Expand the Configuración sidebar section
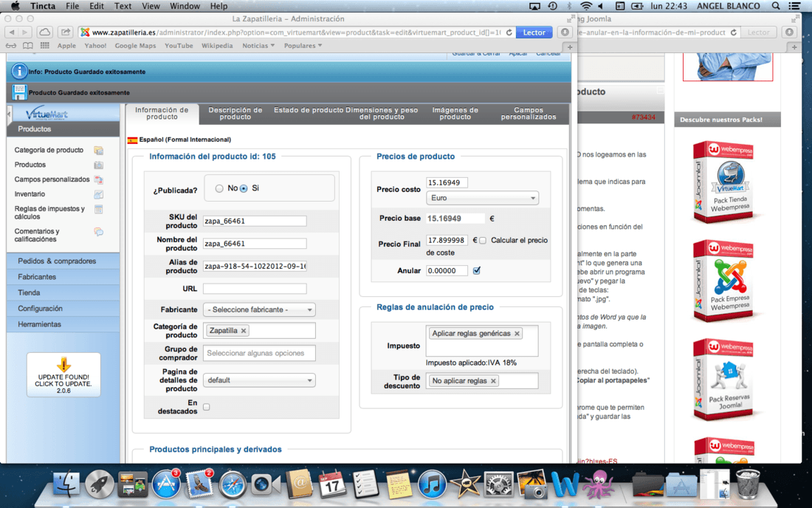The height and width of the screenshot is (508, 812). click(63, 309)
